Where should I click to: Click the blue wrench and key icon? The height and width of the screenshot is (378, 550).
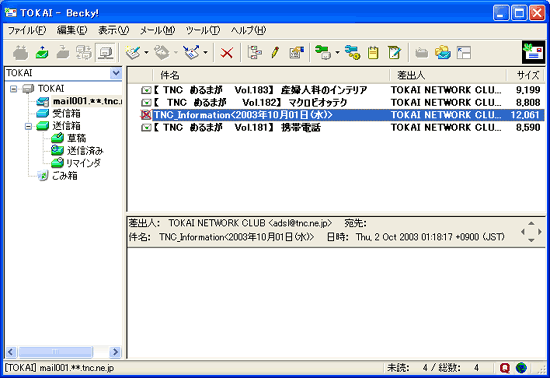click(352, 53)
